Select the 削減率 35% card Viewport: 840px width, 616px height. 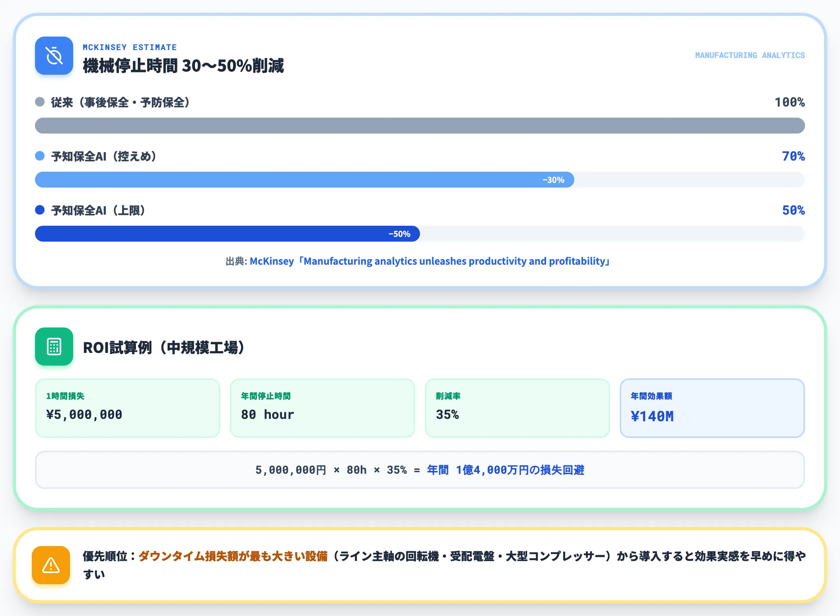(x=517, y=408)
